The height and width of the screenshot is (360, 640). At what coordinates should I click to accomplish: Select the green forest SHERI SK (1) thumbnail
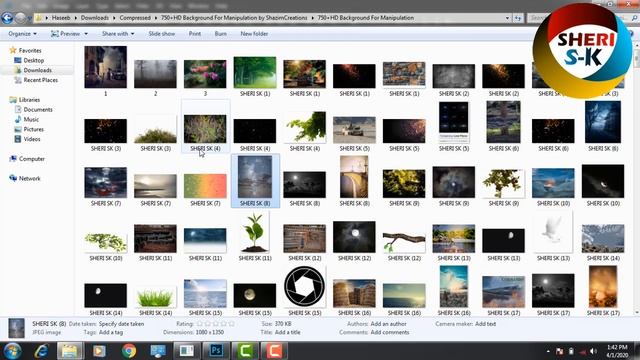pos(255,72)
